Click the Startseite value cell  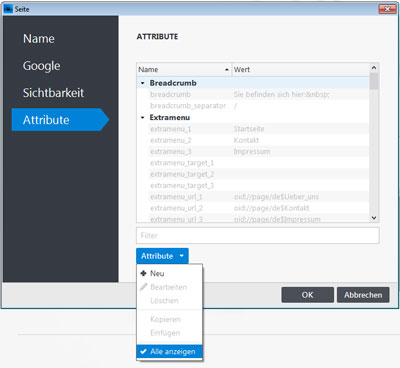pos(249,129)
